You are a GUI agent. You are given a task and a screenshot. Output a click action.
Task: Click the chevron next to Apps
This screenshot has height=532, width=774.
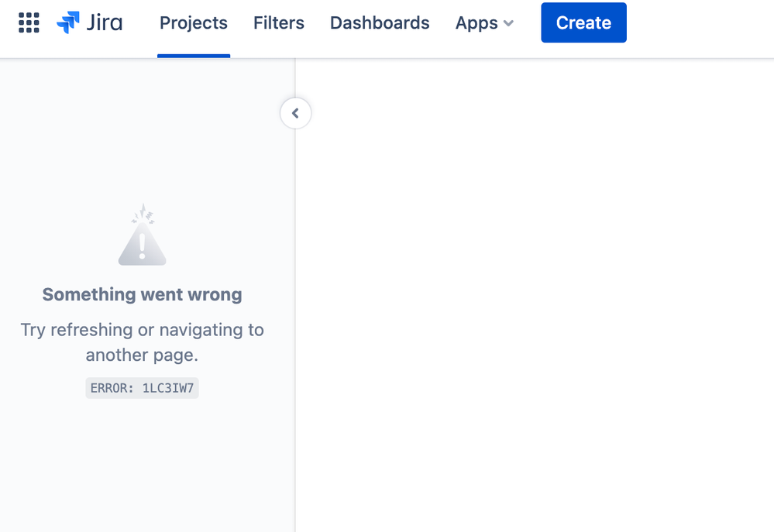(508, 24)
